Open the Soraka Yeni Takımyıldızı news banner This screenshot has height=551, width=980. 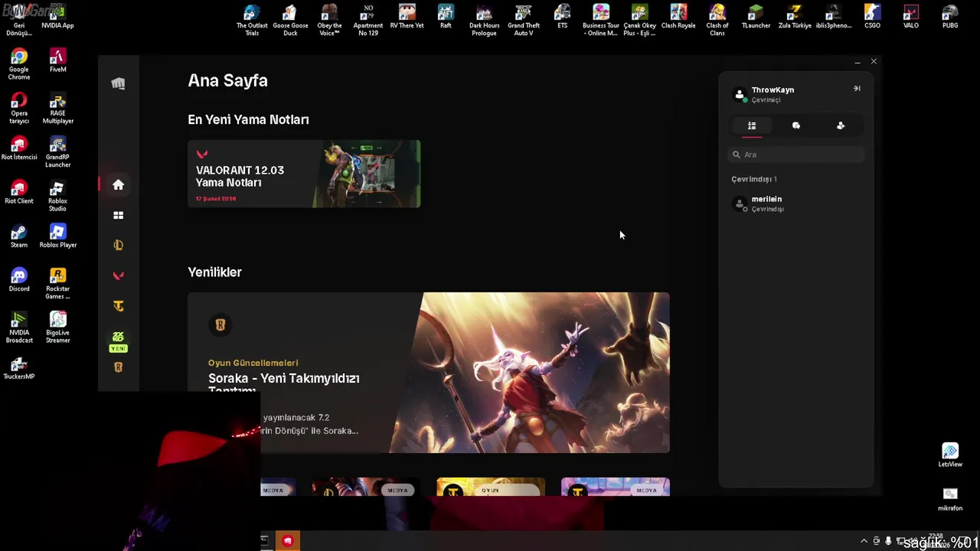pos(429,373)
